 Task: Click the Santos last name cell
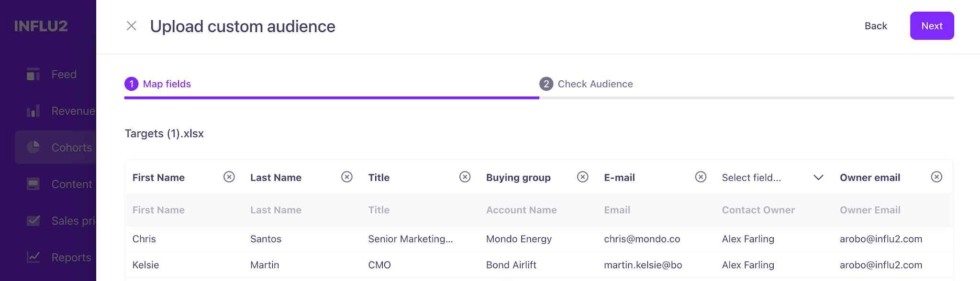pos(266,239)
